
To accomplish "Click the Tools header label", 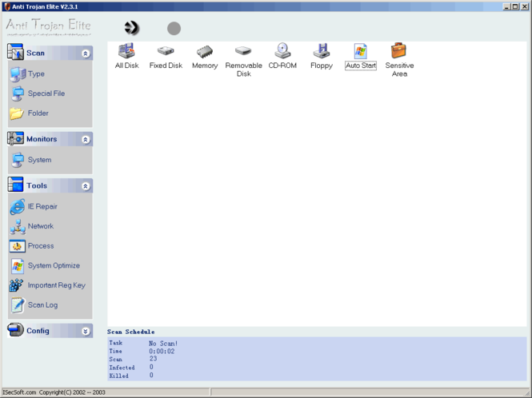I will pyautogui.click(x=37, y=185).
